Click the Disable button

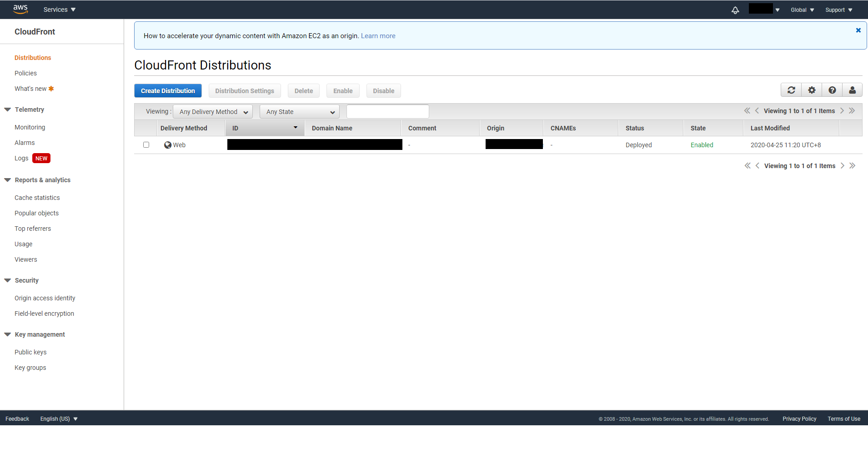[384, 91]
